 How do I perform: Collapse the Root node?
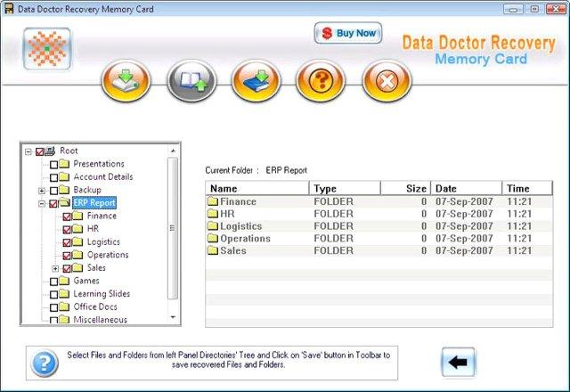[28, 151]
